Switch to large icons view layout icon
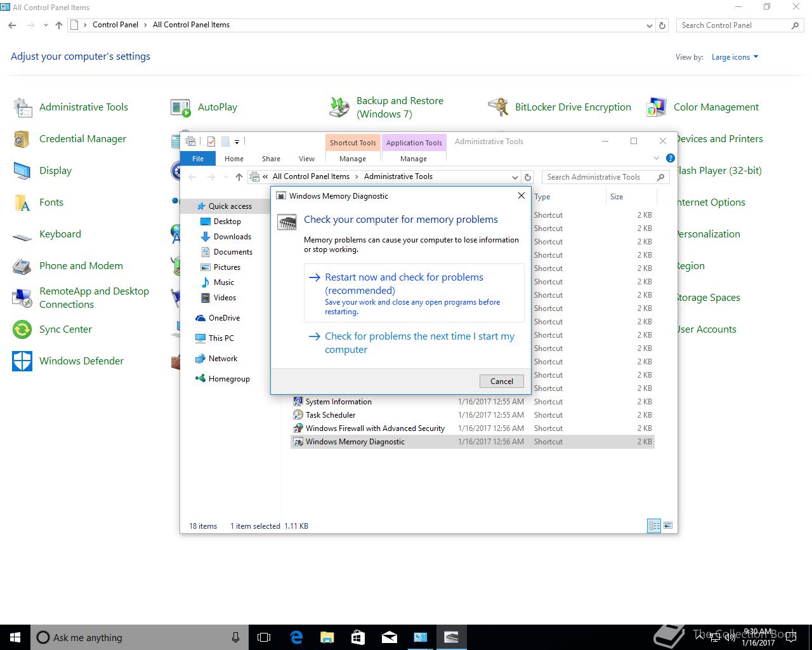This screenshot has height=650, width=812. click(667, 526)
